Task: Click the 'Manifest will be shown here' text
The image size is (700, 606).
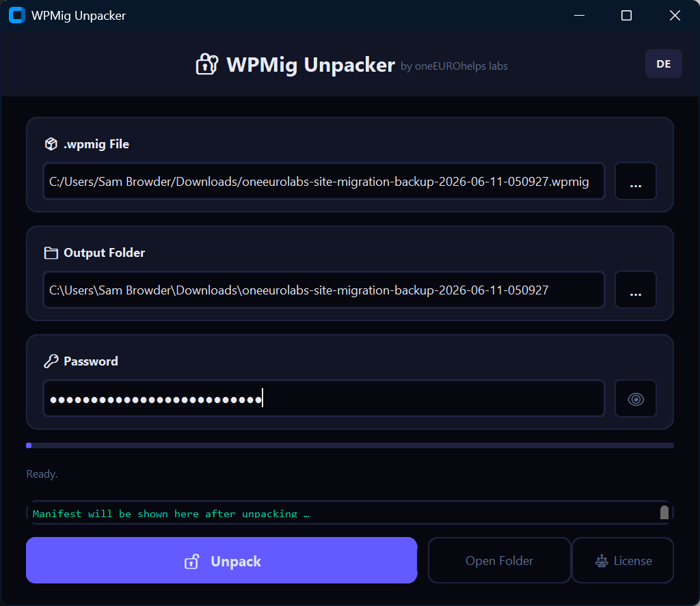Action: coord(171,514)
